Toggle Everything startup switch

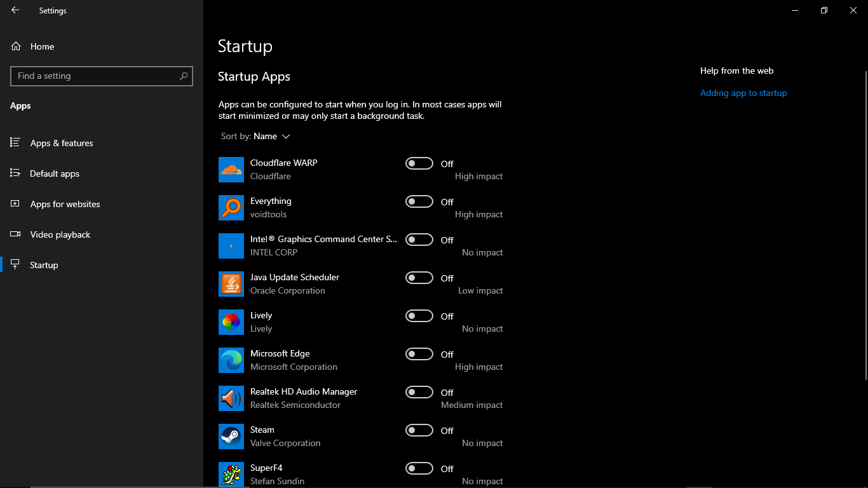click(419, 201)
